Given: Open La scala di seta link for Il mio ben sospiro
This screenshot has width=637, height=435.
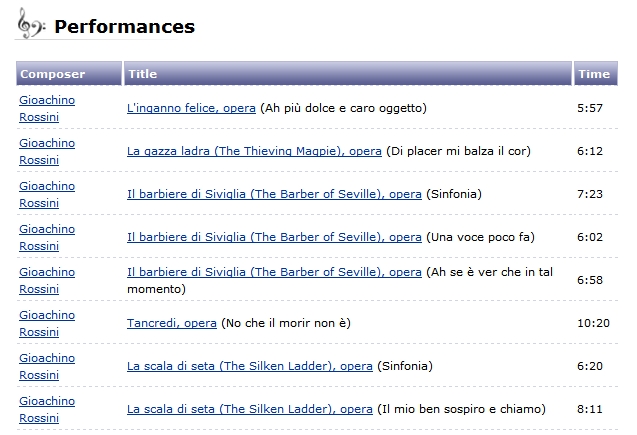Looking at the screenshot, I should [250, 409].
